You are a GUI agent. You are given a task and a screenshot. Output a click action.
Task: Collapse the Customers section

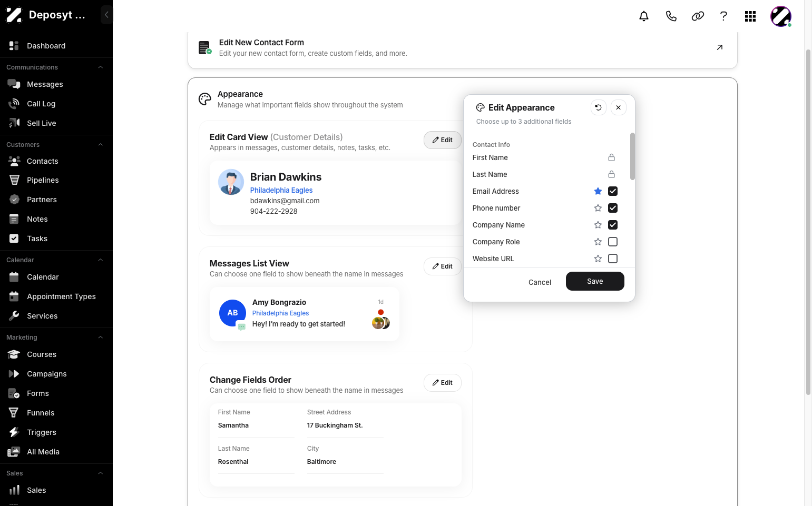point(100,145)
